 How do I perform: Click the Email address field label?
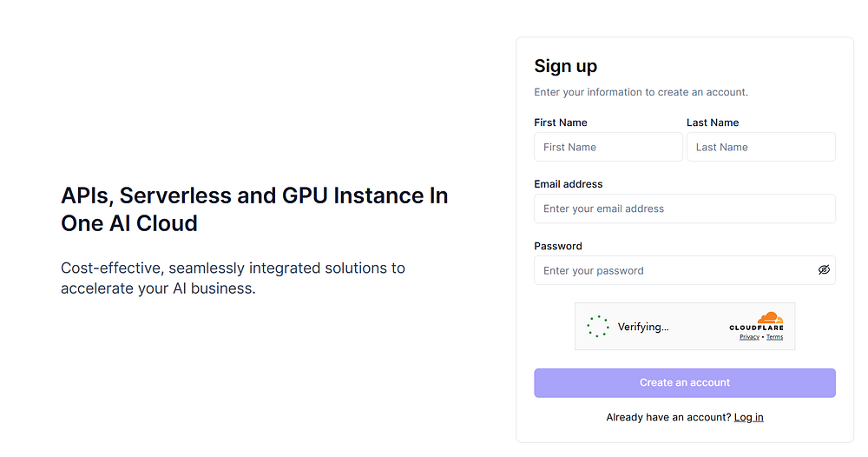(568, 184)
